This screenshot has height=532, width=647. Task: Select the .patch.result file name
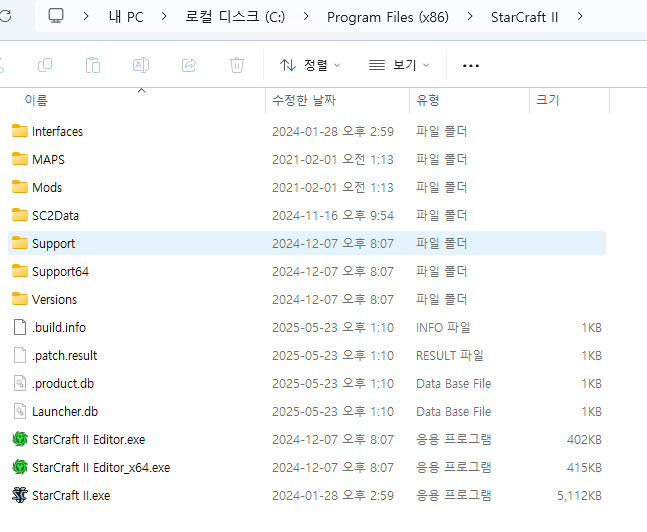(x=64, y=355)
